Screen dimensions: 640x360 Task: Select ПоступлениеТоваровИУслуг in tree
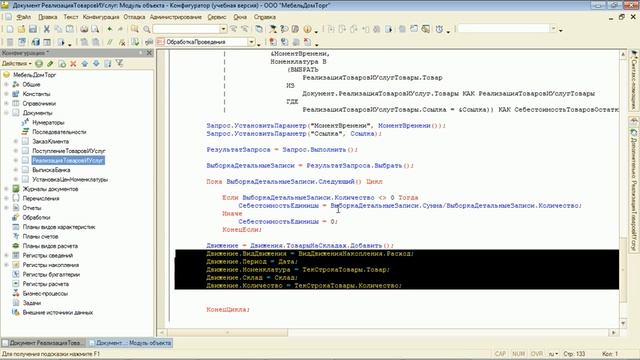[69, 151]
